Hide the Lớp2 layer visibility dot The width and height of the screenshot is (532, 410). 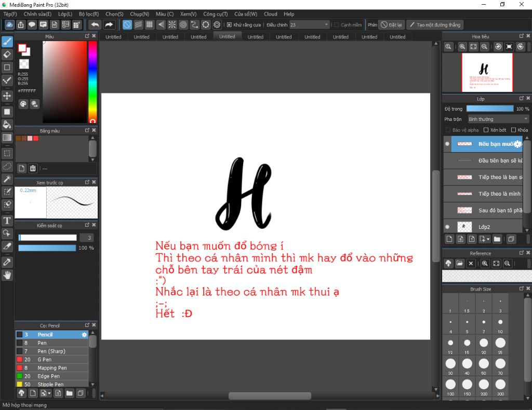[447, 227]
